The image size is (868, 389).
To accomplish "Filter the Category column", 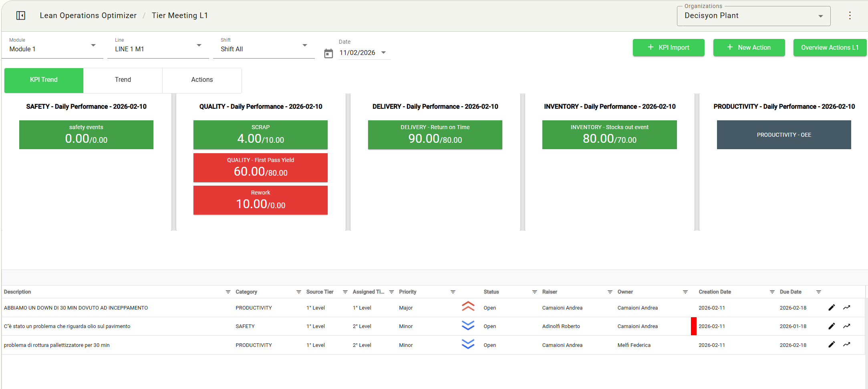I will (x=298, y=292).
